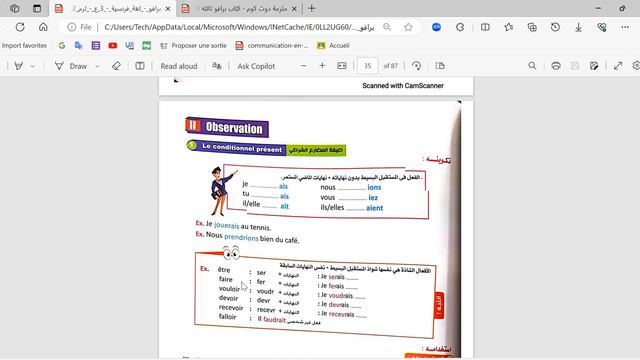640x360 pixels.
Task: Zoom out the PDF
Action: [x=303, y=66]
